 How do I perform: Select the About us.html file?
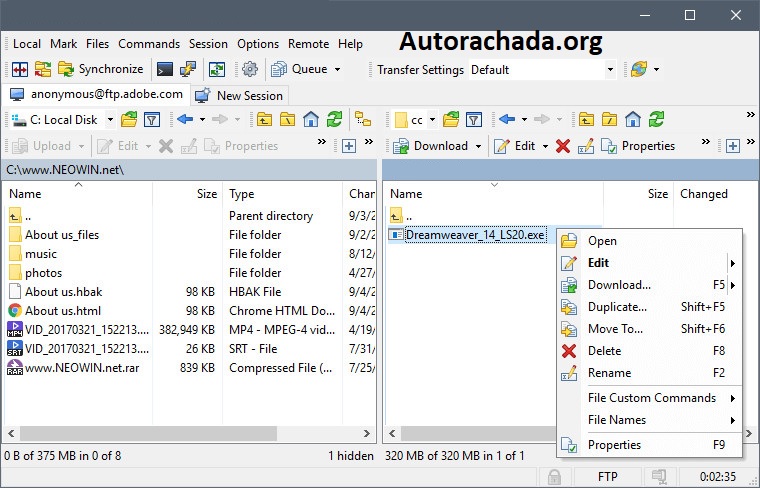(x=63, y=310)
